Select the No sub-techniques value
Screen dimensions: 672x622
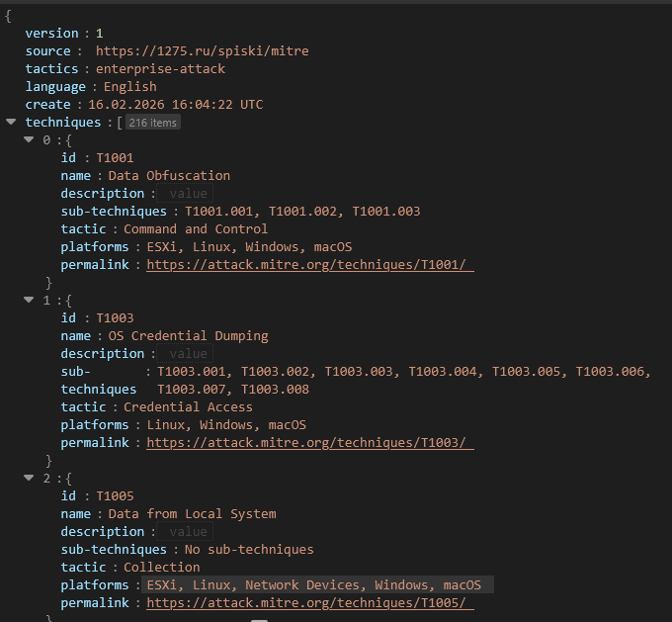[249, 550]
